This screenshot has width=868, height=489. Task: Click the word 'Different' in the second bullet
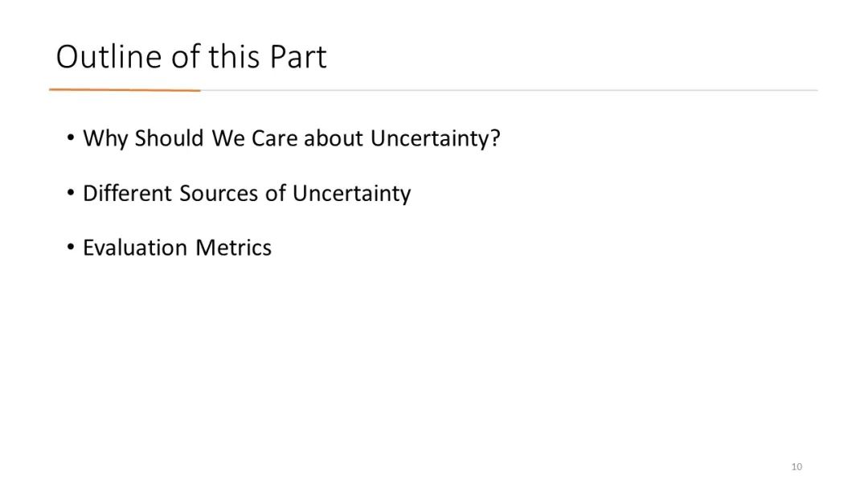(127, 193)
